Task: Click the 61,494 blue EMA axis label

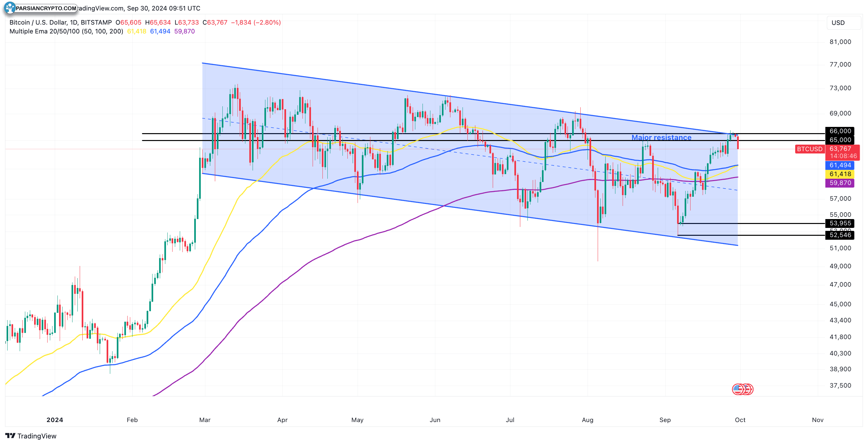Action: click(840, 165)
